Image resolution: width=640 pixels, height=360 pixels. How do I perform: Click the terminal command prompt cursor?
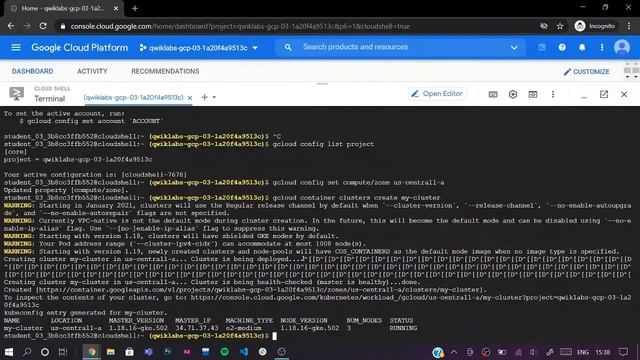274,336
